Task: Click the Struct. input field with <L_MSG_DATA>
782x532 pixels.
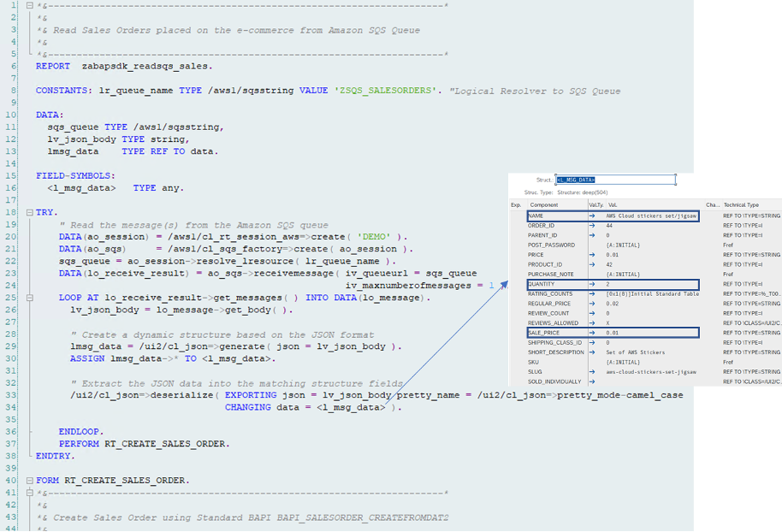Action: tap(616, 180)
